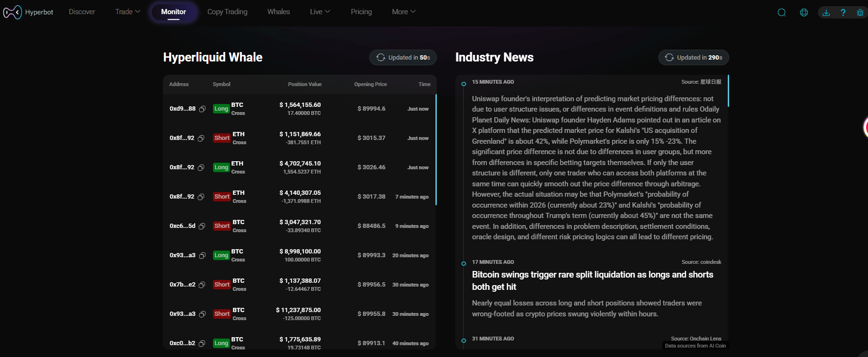The width and height of the screenshot is (868, 357).
Task: Copy address 0xd9...88 using copy icon
Action: (x=202, y=109)
